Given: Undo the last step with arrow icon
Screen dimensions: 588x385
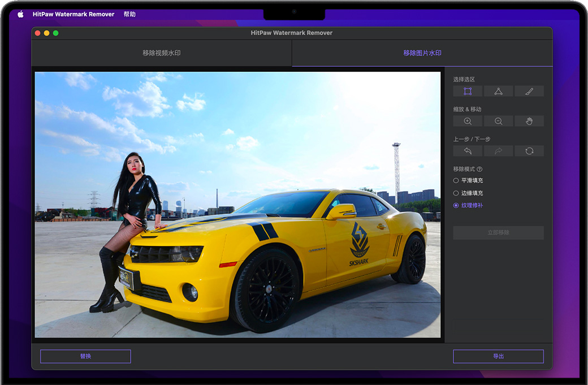Looking at the screenshot, I should [468, 151].
